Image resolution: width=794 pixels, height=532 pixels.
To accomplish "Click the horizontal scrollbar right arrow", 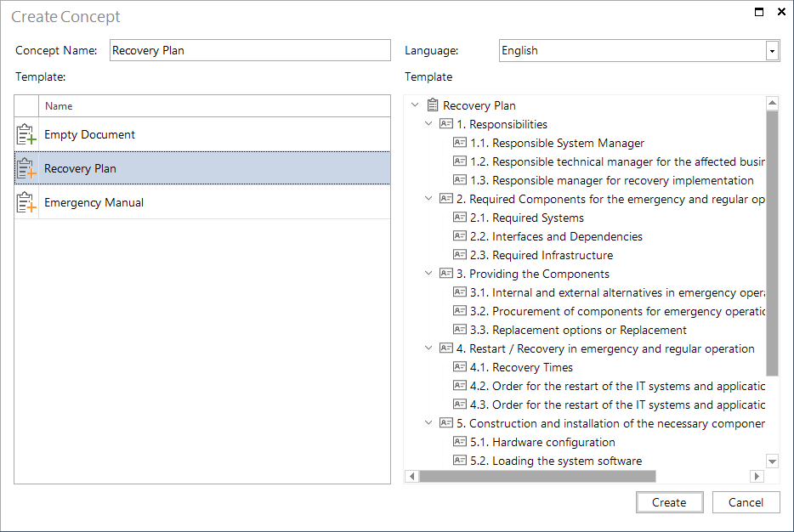I will click(757, 476).
